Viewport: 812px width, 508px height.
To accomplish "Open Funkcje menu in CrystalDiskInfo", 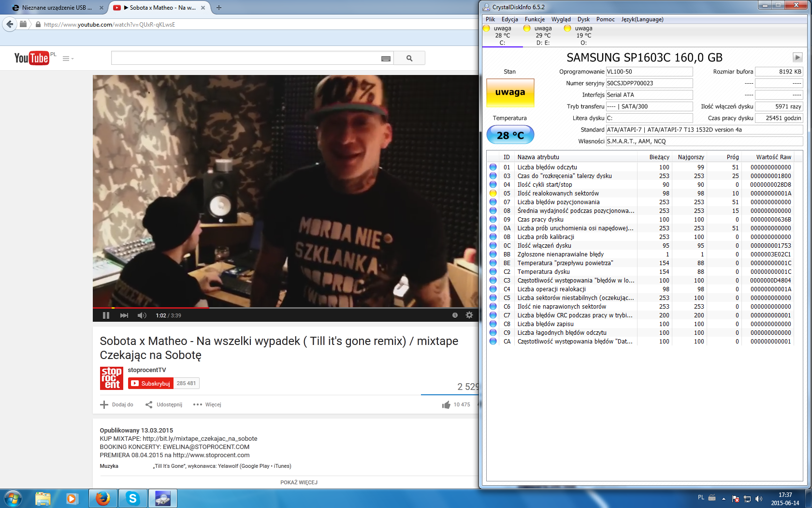I will (x=535, y=19).
